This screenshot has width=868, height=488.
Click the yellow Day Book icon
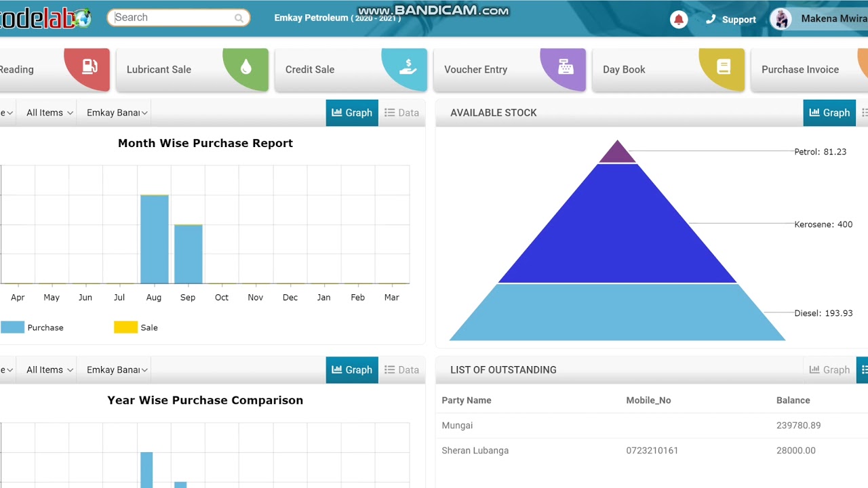tap(724, 66)
